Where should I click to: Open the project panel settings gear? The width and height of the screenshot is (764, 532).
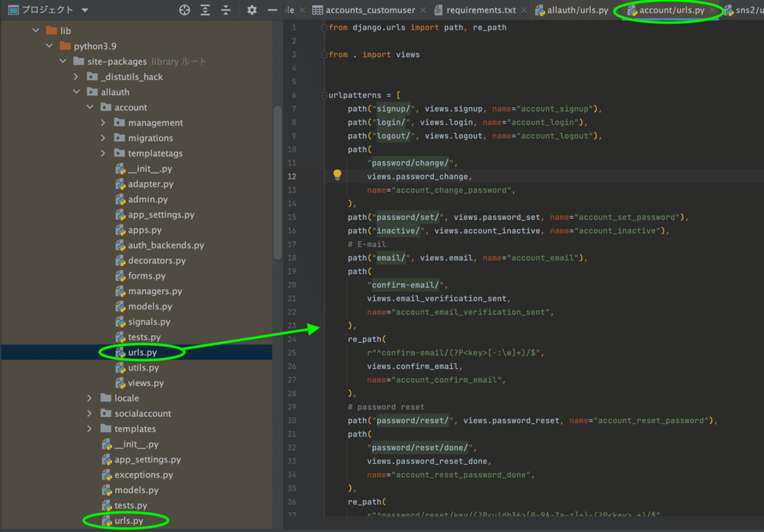tap(251, 10)
